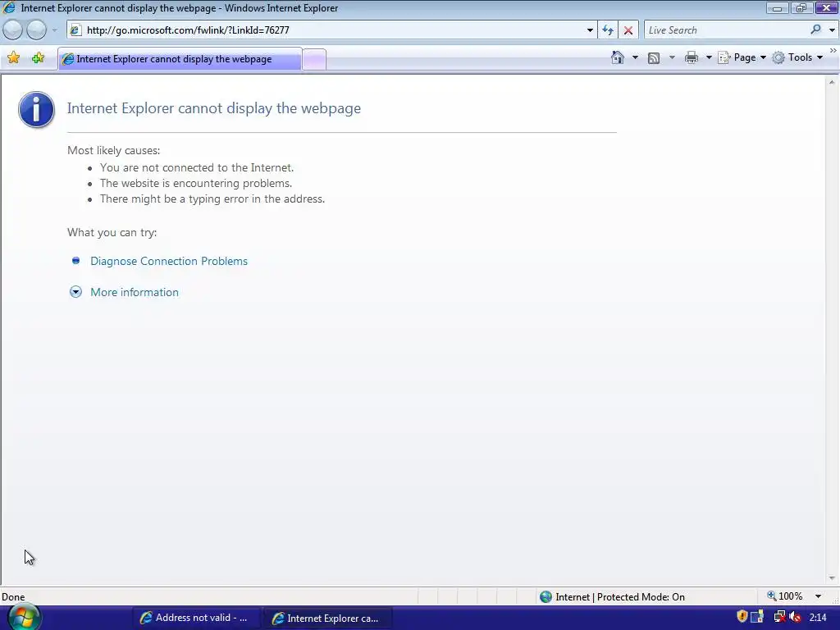Click the system clock showing 2:14
Image resolution: width=840 pixels, height=630 pixels.
818,617
